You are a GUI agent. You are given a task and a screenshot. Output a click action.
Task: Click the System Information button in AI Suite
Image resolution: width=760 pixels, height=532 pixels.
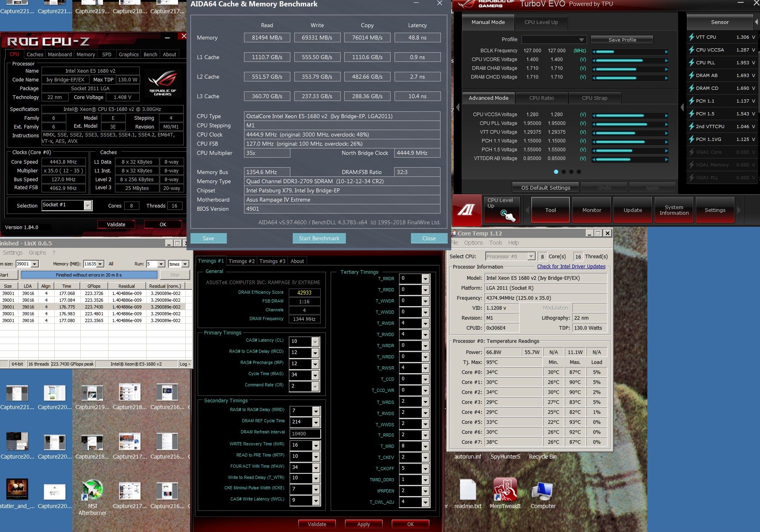point(674,210)
